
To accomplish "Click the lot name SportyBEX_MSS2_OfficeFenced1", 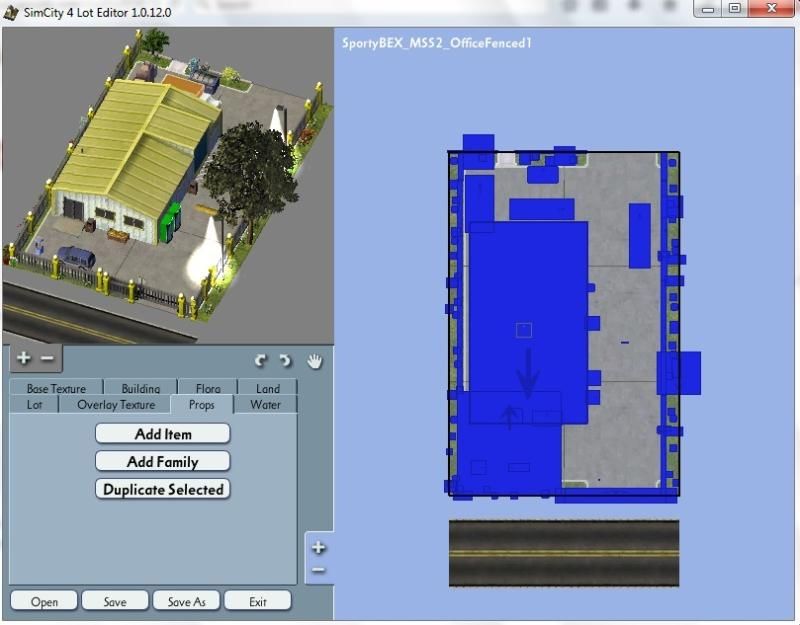I will click(x=437, y=43).
